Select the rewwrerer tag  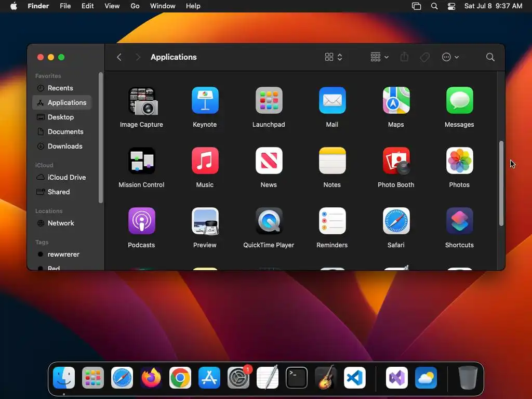pyautogui.click(x=62, y=255)
